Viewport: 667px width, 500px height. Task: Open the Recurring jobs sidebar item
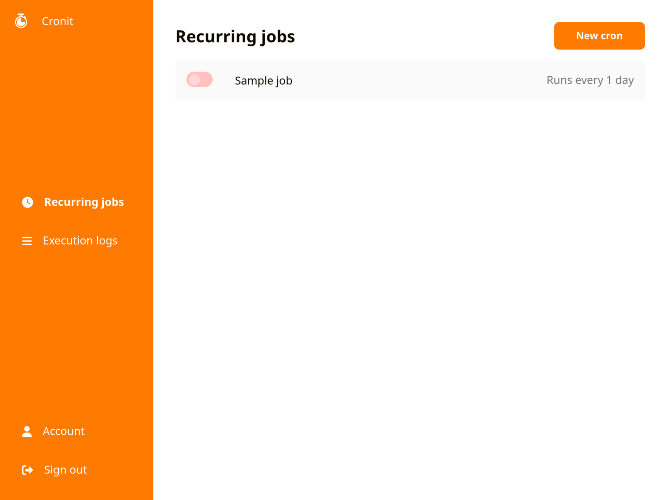[84, 202]
